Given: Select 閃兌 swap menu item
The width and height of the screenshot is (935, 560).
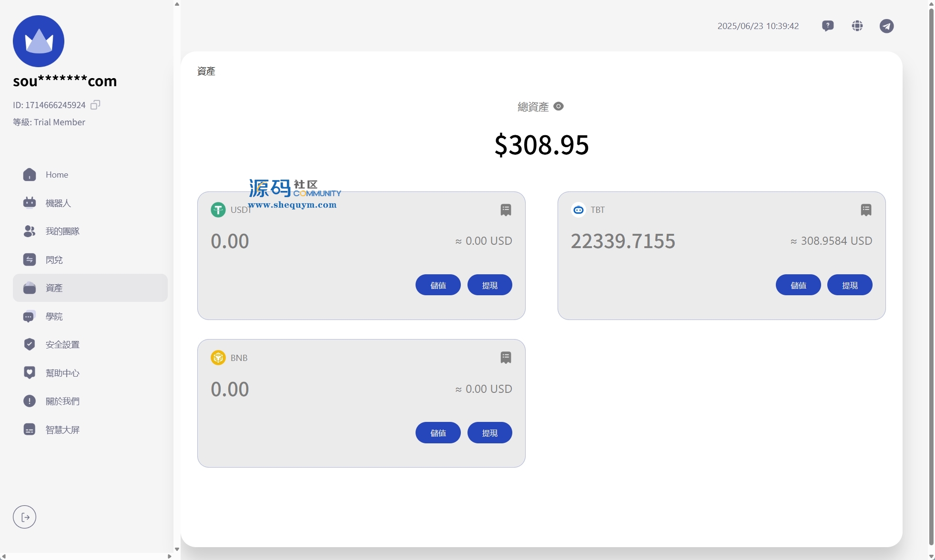Looking at the screenshot, I should [54, 260].
